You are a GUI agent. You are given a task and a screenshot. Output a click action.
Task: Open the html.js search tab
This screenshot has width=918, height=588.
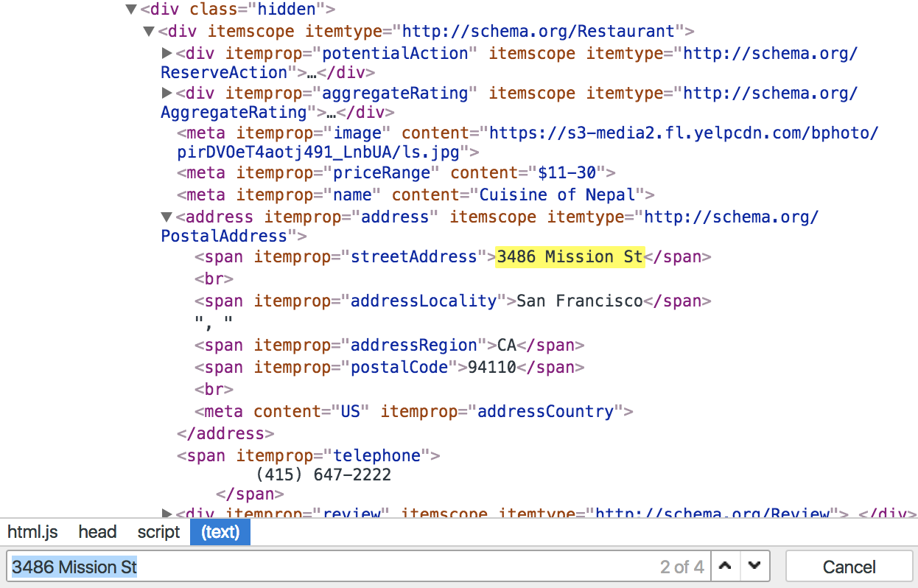pos(32,531)
